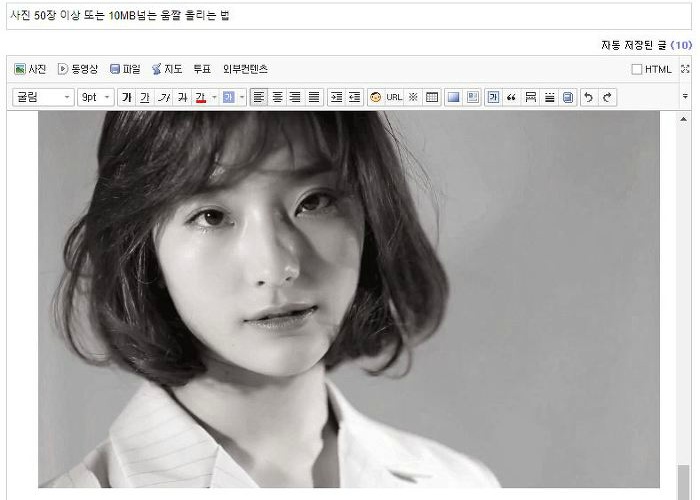Insert a table
The height and width of the screenshot is (500, 700).
point(432,97)
